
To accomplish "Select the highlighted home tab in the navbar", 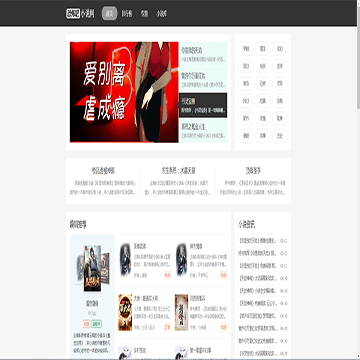I will point(109,14).
